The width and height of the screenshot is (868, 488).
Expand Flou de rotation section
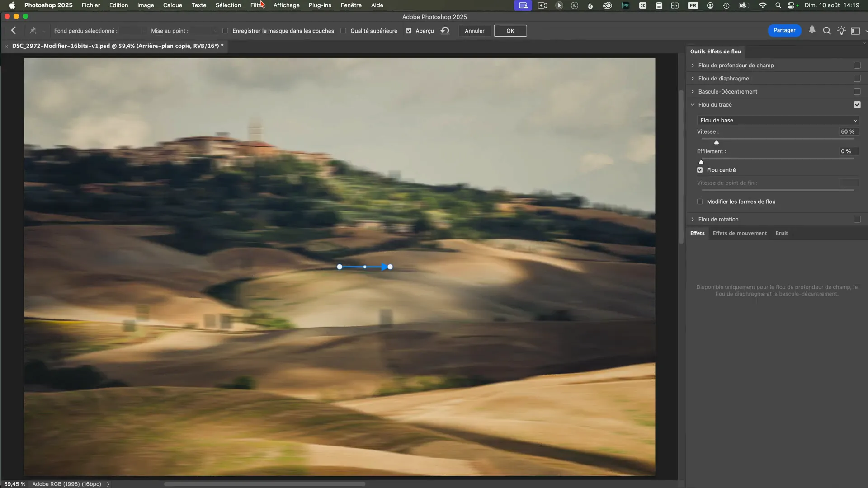pyautogui.click(x=692, y=219)
